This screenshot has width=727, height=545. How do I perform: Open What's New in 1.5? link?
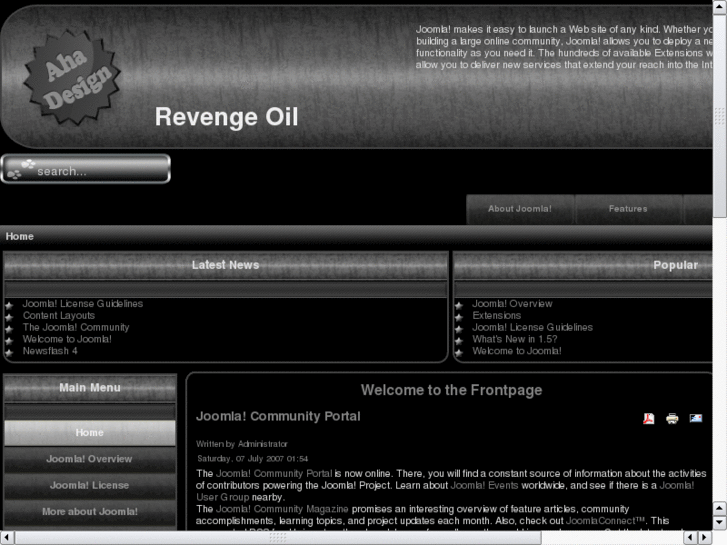pos(515,340)
